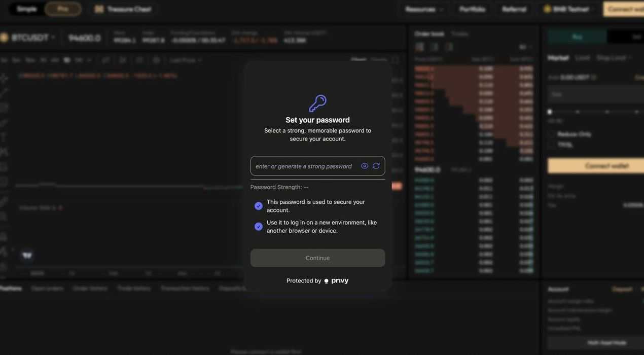This screenshot has width=644, height=355.
Task: Open the Last Price chart dropdown
Action: pos(186,60)
